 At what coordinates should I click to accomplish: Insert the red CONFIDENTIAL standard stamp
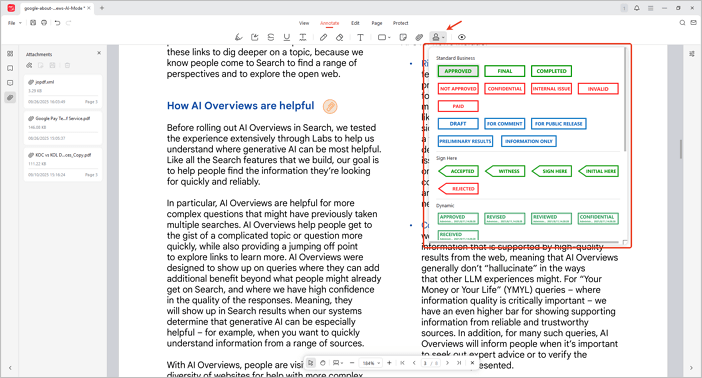505,89
